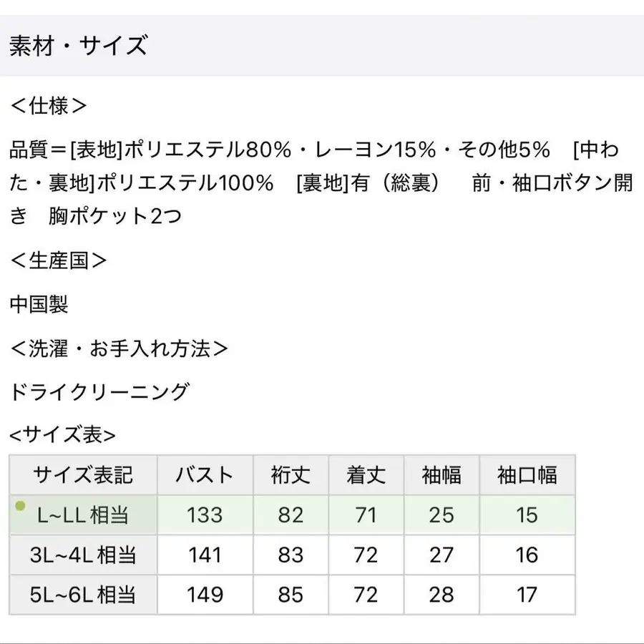The width and height of the screenshot is (644, 644).
Task: Select the 袖幅 column header
Action: pos(441,475)
